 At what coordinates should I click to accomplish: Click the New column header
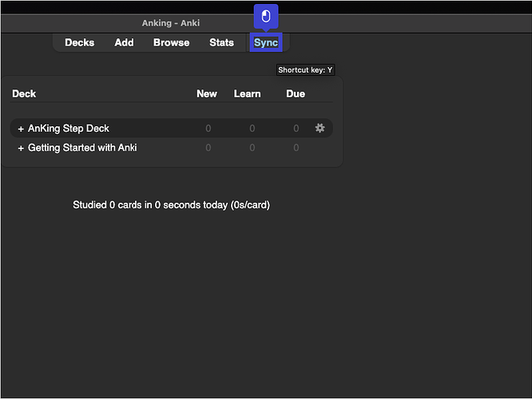pos(207,93)
